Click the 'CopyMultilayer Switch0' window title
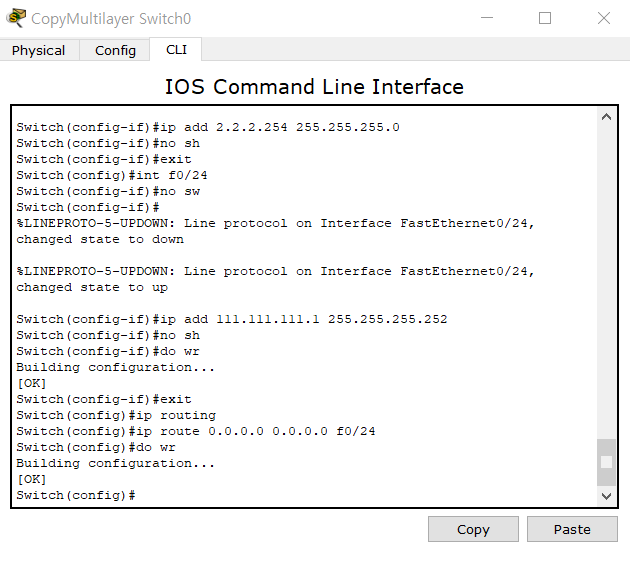The height and width of the screenshot is (572, 630). 111,18
